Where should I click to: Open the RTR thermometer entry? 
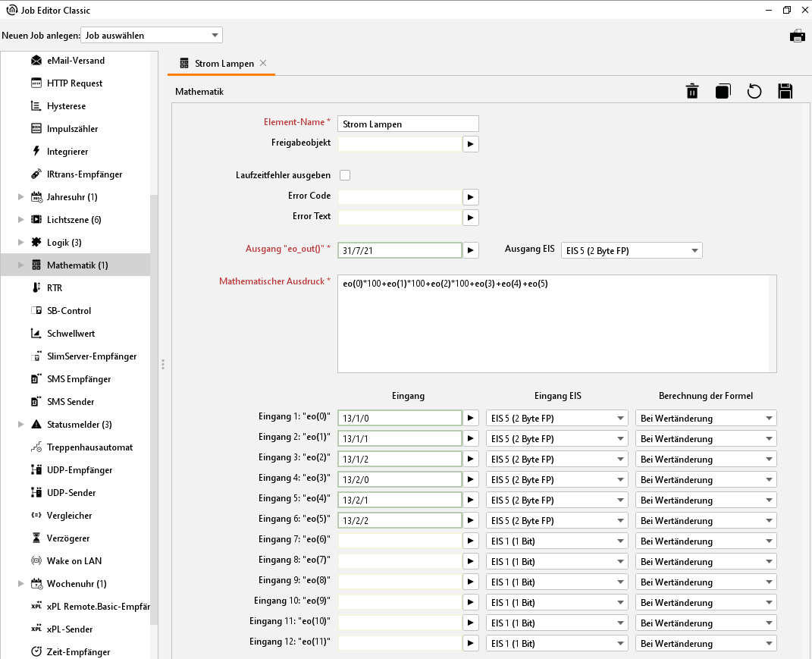coord(55,288)
